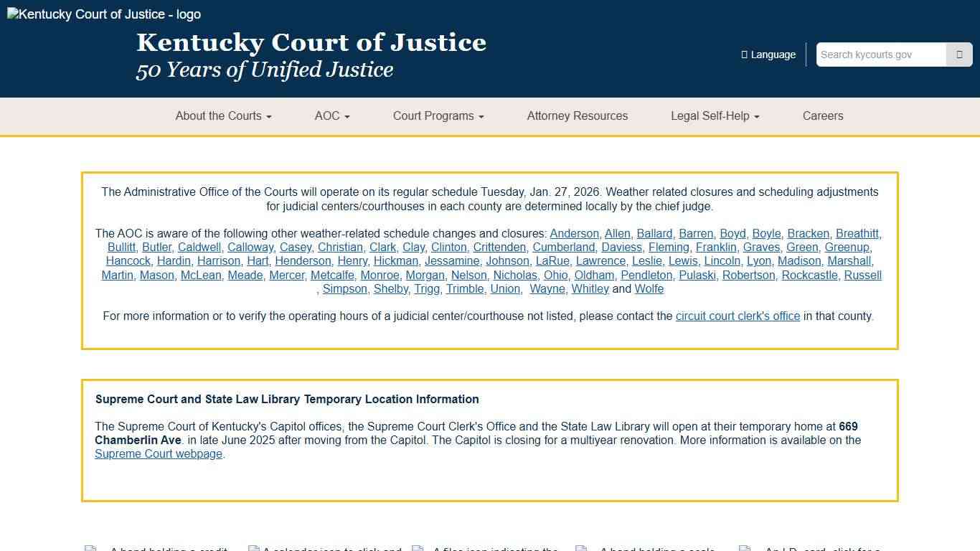
Task: Click the search magnifying glass icon
Action: (958, 54)
